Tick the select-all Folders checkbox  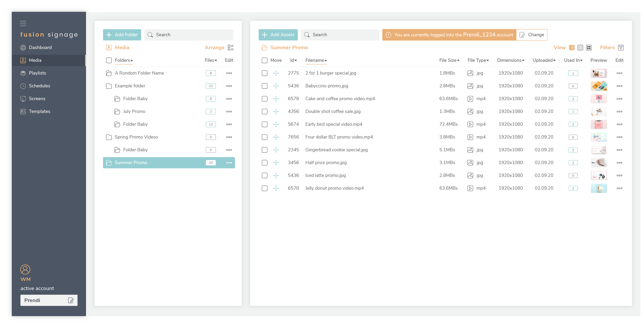(109, 60)
